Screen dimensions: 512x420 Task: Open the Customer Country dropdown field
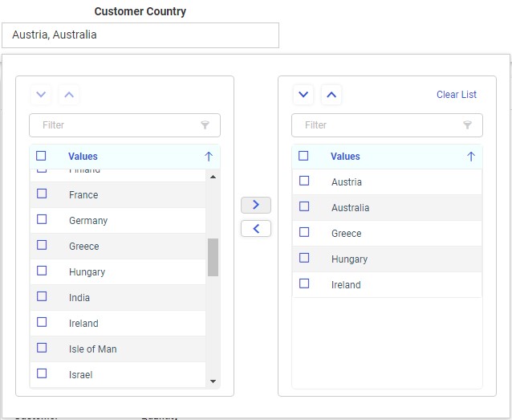(140, 35)
